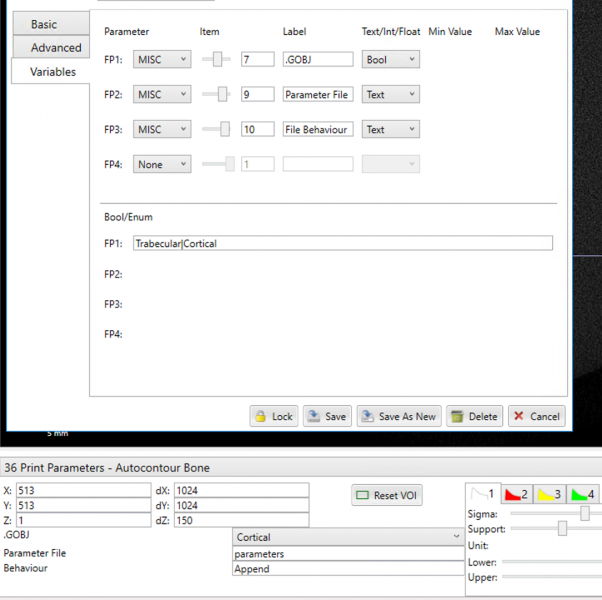This screenshot has width=602, height=600.
Task: Click the dZ field showing 150
Action: [241, 520]
